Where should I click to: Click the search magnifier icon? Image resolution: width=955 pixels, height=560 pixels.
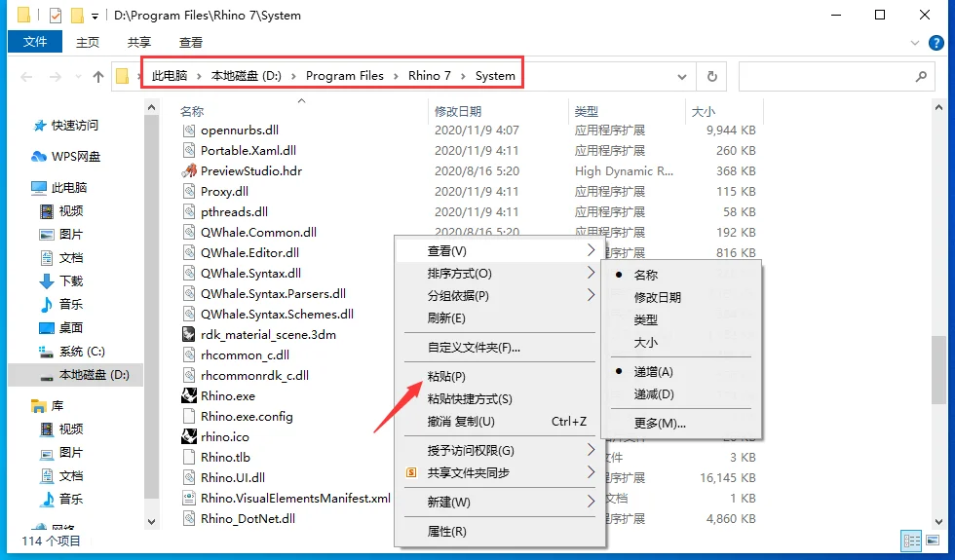(x=921, y=77)
